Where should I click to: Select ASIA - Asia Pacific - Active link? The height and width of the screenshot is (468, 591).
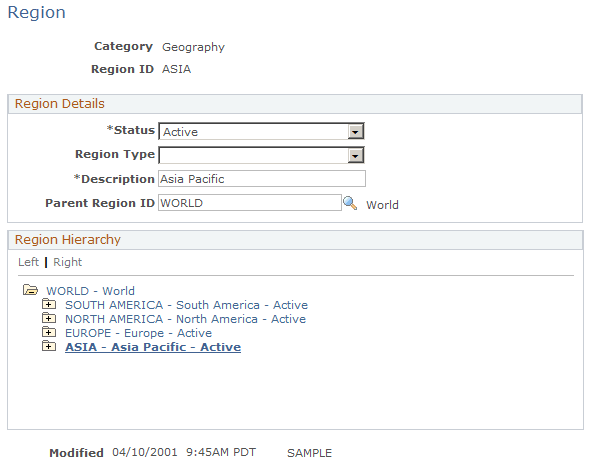tap(153, 347)
